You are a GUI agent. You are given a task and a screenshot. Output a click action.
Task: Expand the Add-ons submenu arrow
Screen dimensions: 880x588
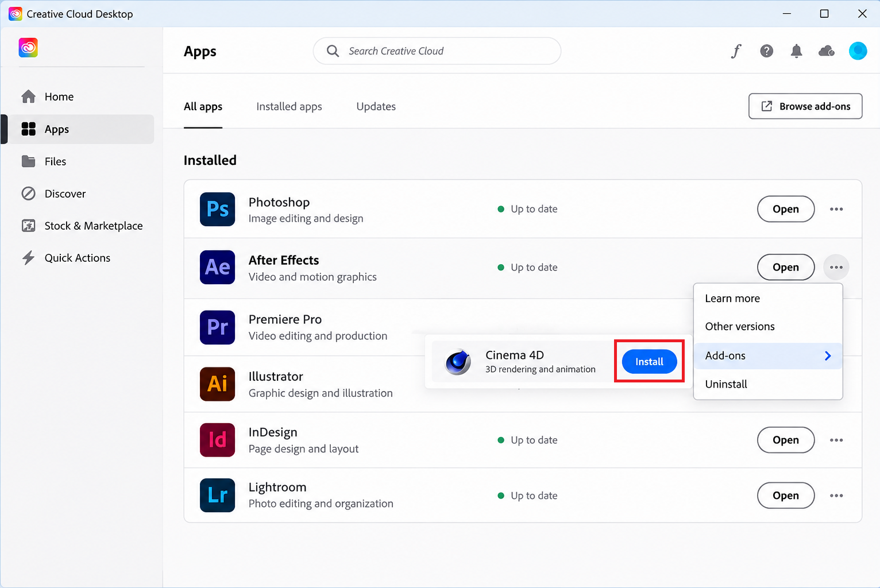[x=828, y=356]
